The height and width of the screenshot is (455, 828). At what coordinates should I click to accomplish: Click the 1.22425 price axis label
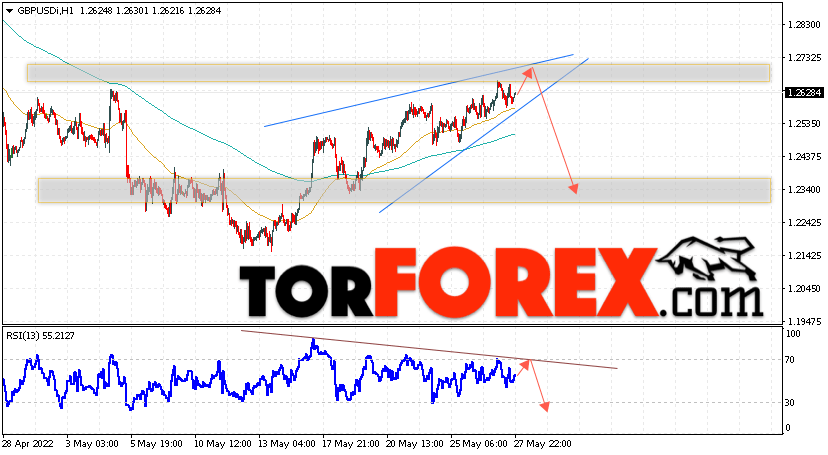[804, 223]
